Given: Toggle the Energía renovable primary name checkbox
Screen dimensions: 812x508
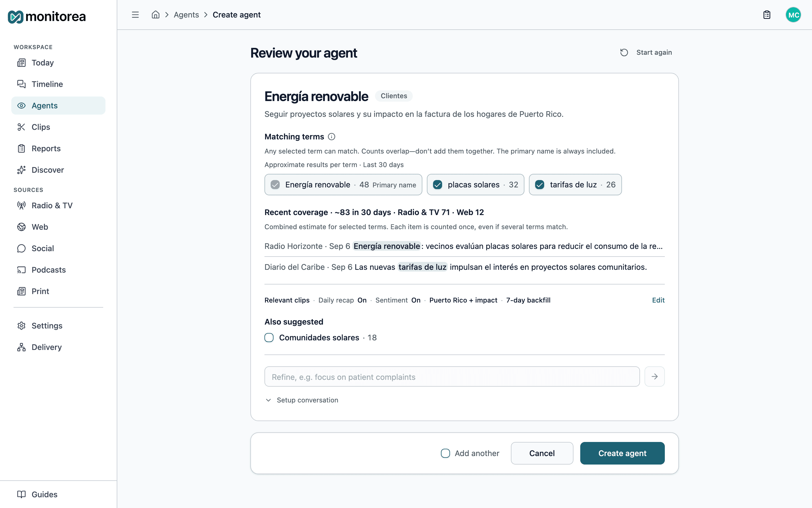Looking at the screenshot, I should [275, 185].
